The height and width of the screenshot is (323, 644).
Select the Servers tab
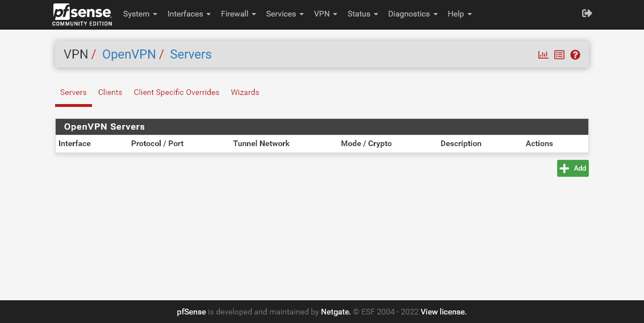(x=73, y=93)
